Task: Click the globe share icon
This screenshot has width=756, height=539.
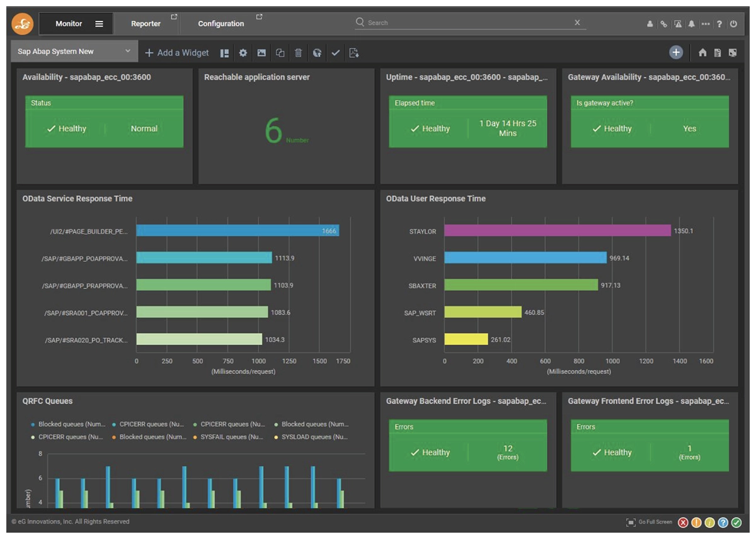Action: (317, 53)
